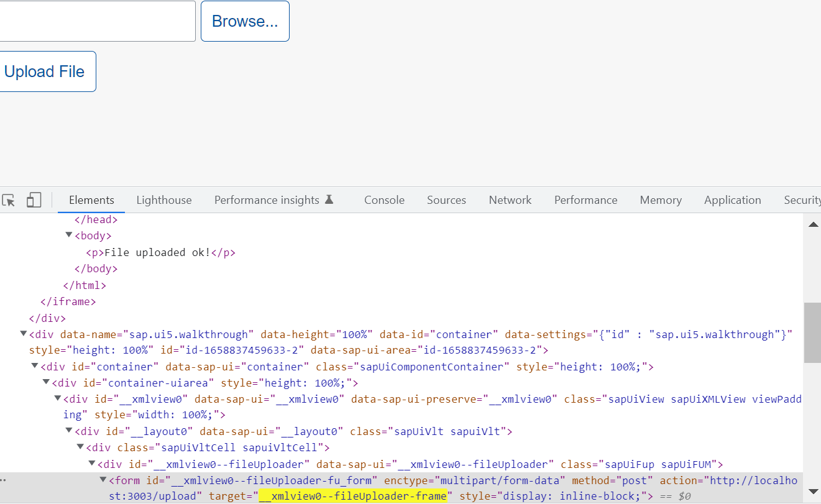
Task: Toggle the device toolbar icon
Action: pyautogui.click(x=34, y=199)
